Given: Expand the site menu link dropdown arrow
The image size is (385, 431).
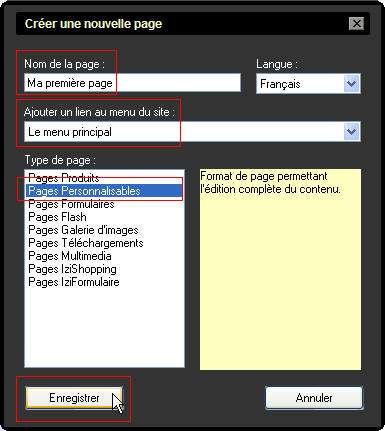Looking at the screenshot, I should [x=352, y=132].
